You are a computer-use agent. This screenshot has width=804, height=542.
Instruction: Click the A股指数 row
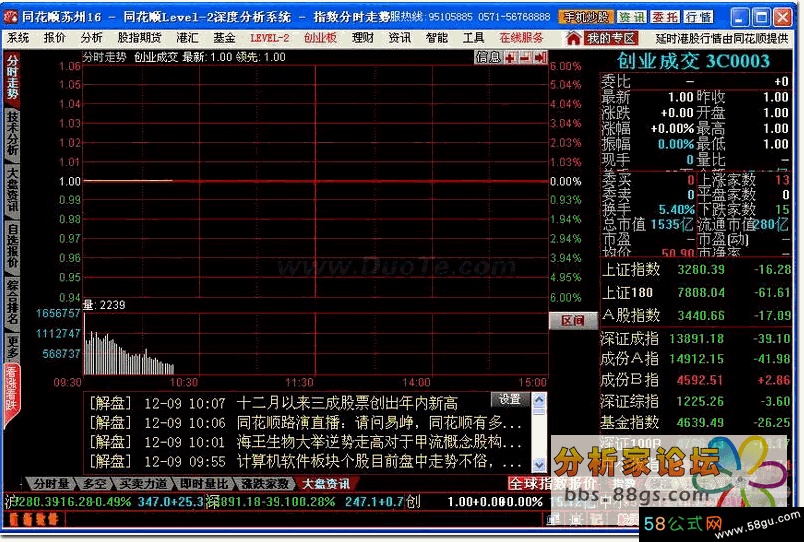pos(696,315)
